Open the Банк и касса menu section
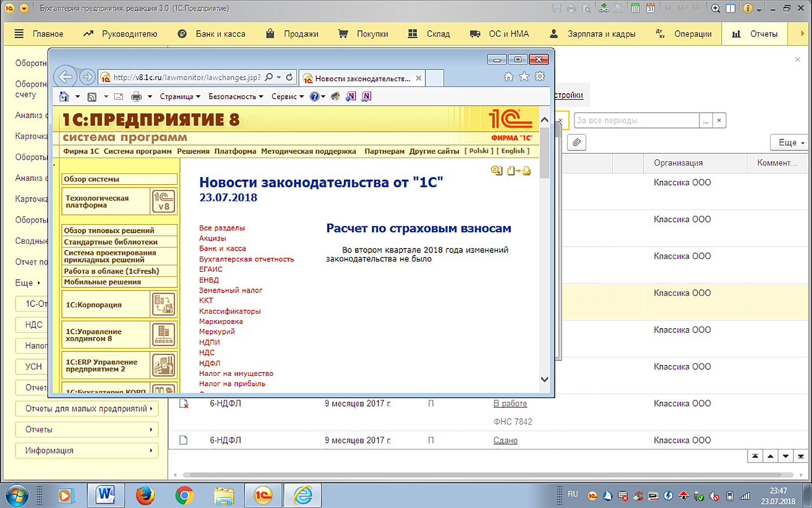812x508 pixels. [x=212, y=34]
